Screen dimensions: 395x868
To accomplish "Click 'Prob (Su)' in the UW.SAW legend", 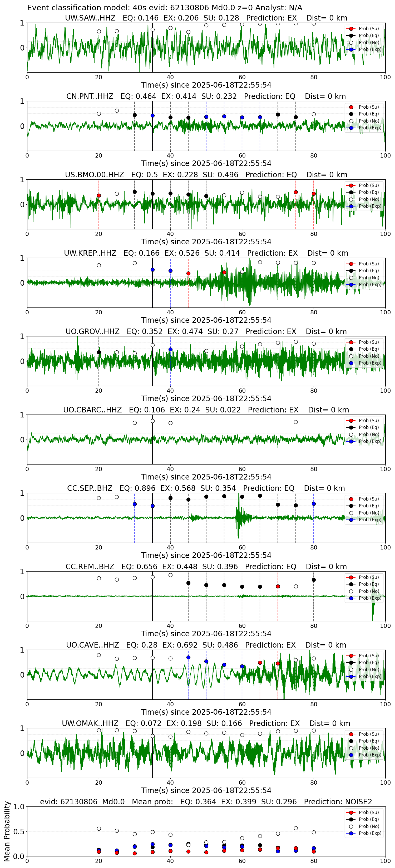I will tap(369, 29).
